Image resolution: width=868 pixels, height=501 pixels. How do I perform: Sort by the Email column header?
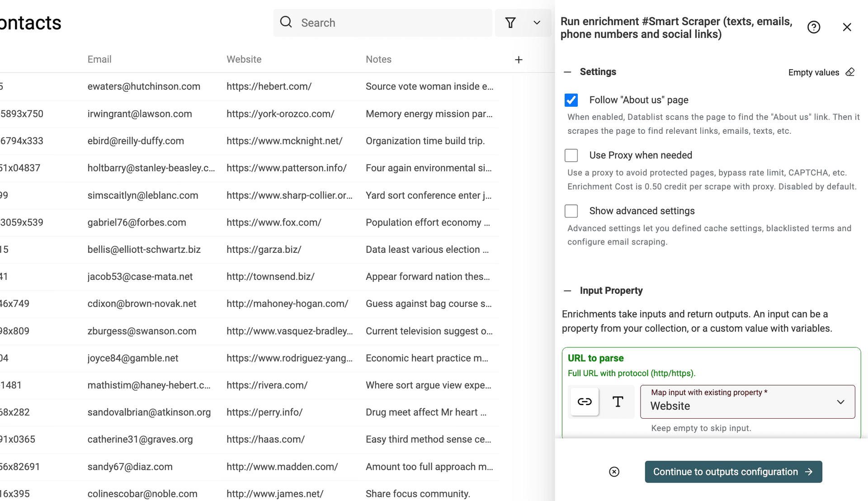click(x=99, y=59)
